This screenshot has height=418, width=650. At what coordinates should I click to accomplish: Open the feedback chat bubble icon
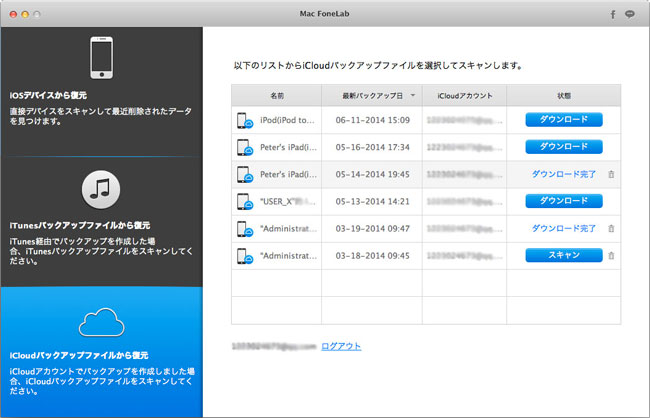[x=630, y=15]
